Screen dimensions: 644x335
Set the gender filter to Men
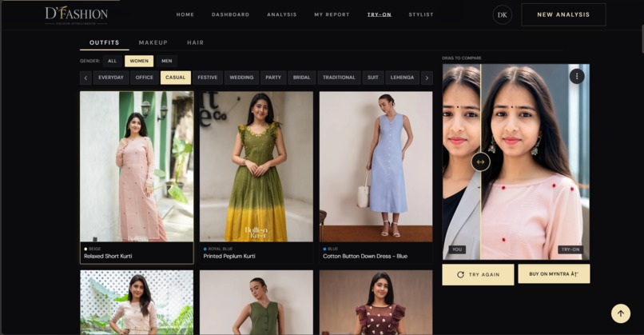pyautogui.click(x=166, y=61)
